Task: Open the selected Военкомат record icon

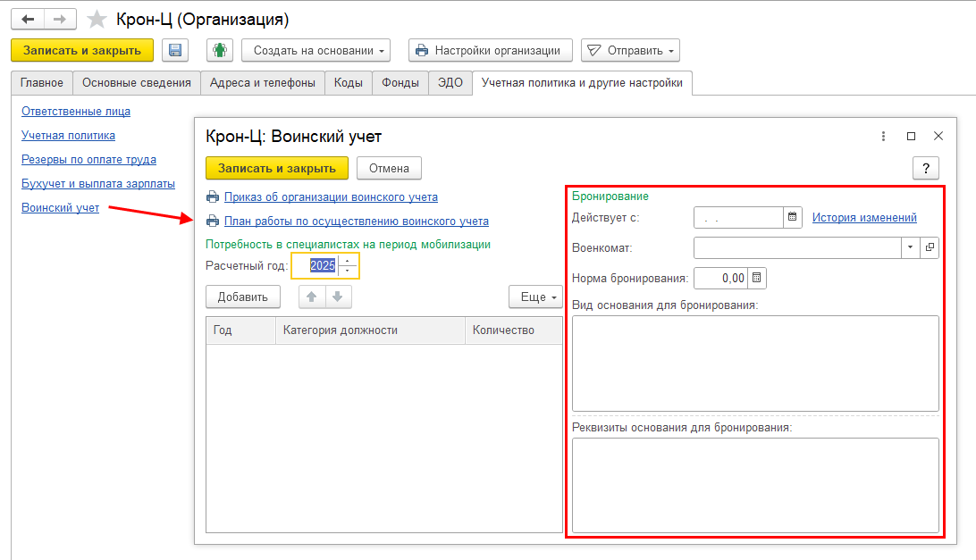Action: point(930,247)
